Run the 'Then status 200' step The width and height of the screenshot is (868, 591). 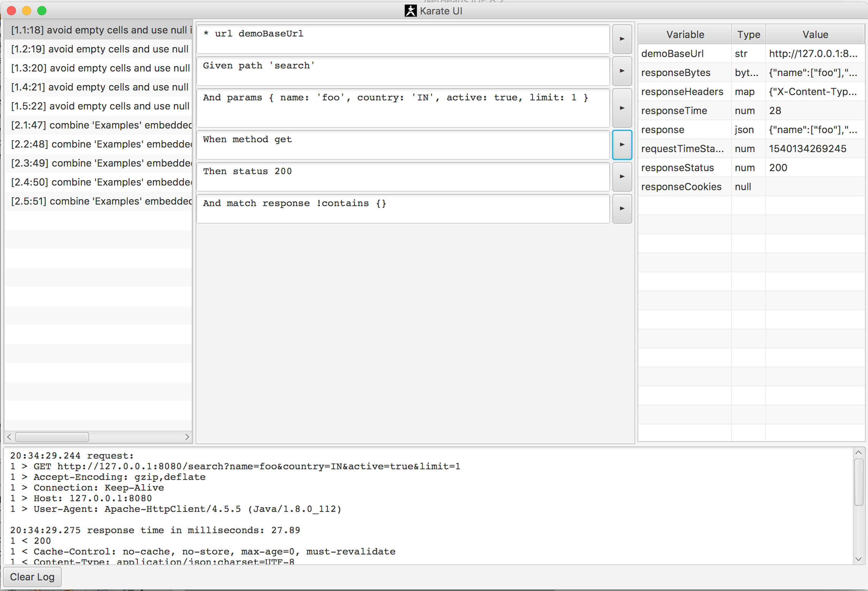pos(622,176)
